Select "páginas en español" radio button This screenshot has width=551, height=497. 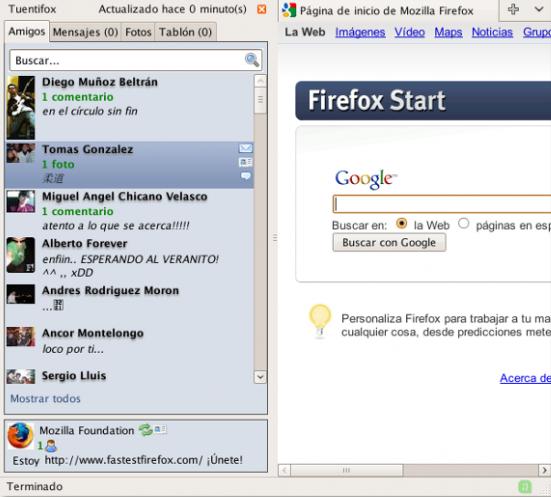tap(464, 223)
